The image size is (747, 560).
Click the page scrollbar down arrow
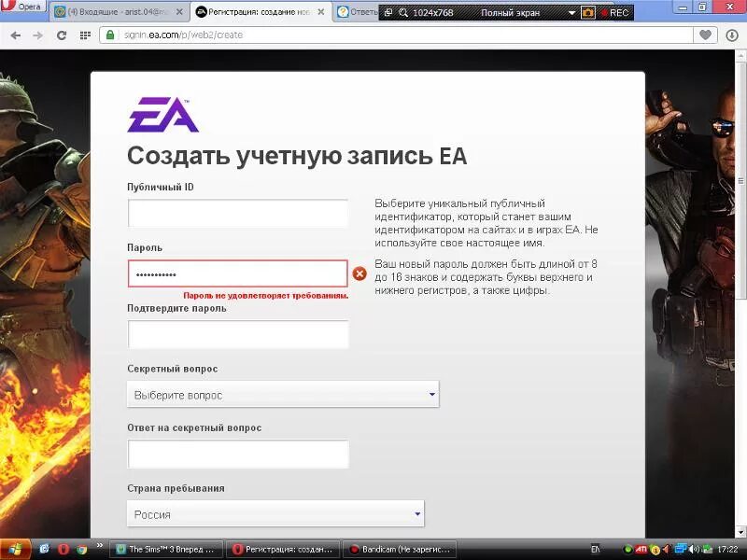pyautogui.click(x=740, y=532)
